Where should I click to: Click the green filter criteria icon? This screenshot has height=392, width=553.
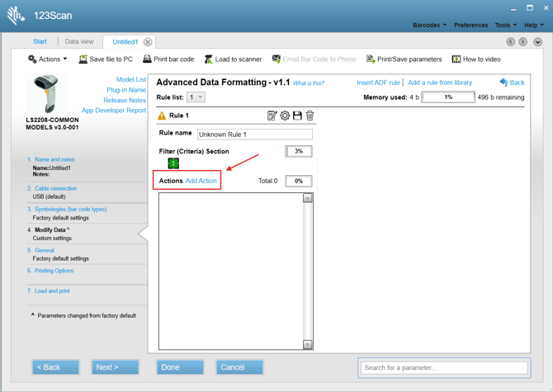tap(173, 163)
